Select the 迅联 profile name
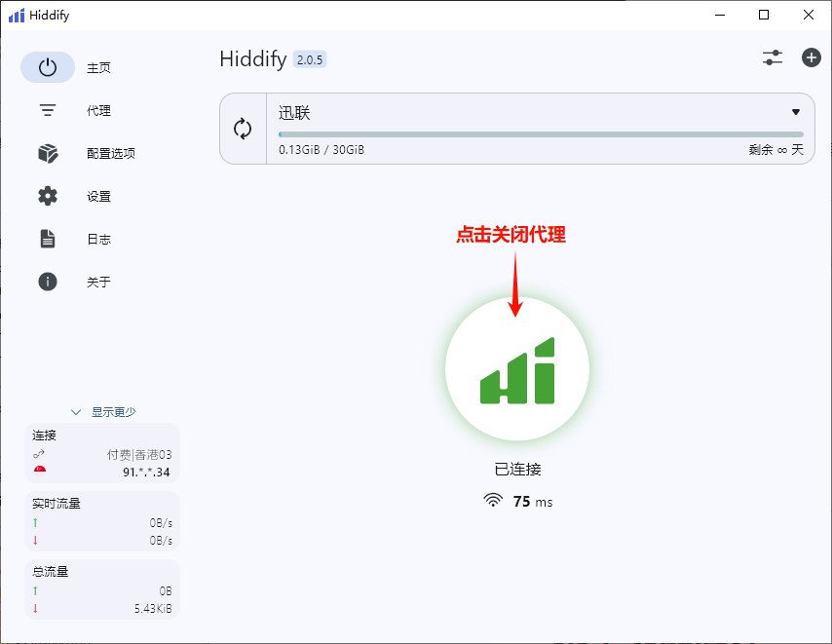Image resolution: width=832 pixels, height=644 pixels. (x=295, y=113)
